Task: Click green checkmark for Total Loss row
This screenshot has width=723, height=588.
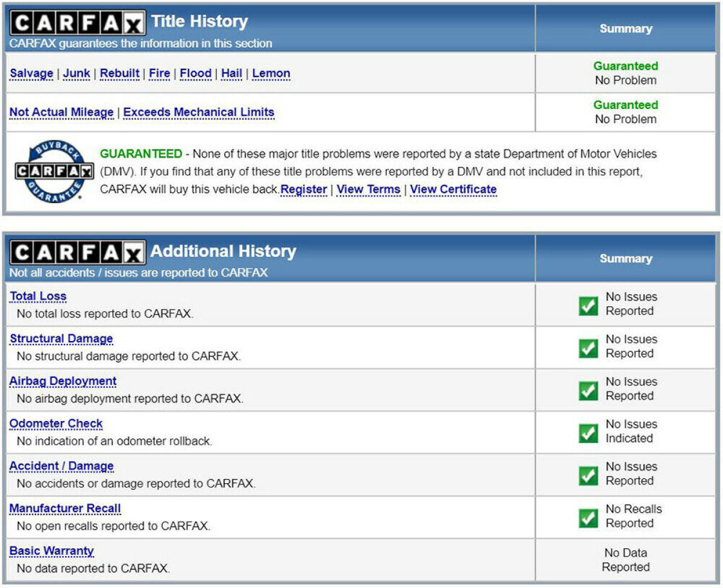Action: pyautogui.click(x=588, y=305)
